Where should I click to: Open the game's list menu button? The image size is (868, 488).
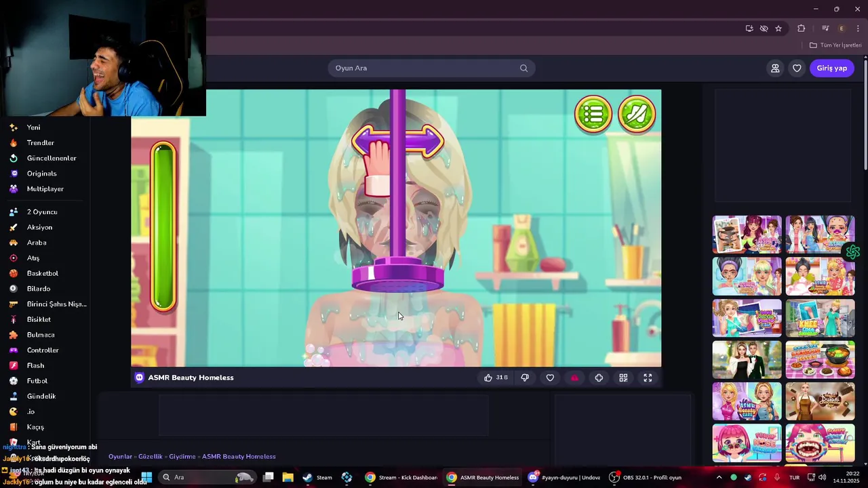click(x=593, y=115)
